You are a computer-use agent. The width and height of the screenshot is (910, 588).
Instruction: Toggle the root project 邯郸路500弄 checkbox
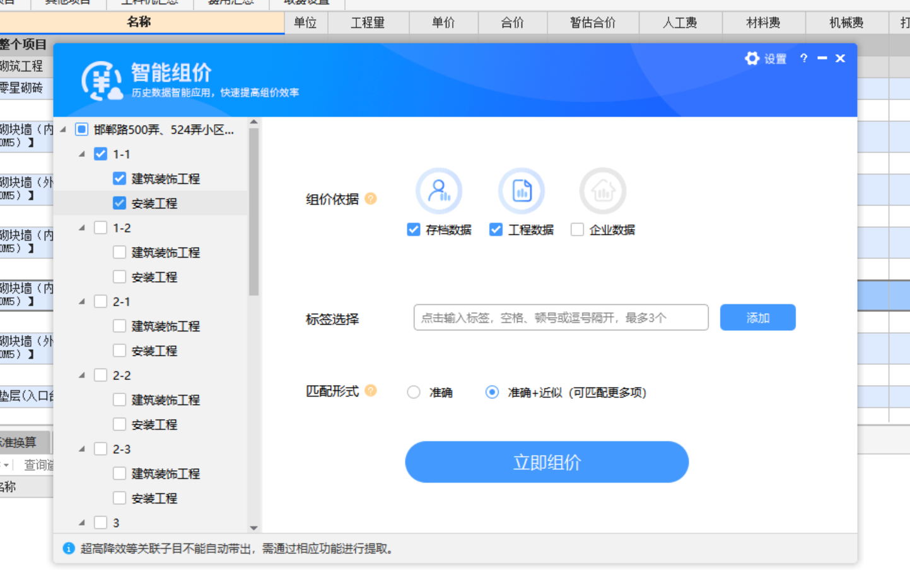[81, 129]
